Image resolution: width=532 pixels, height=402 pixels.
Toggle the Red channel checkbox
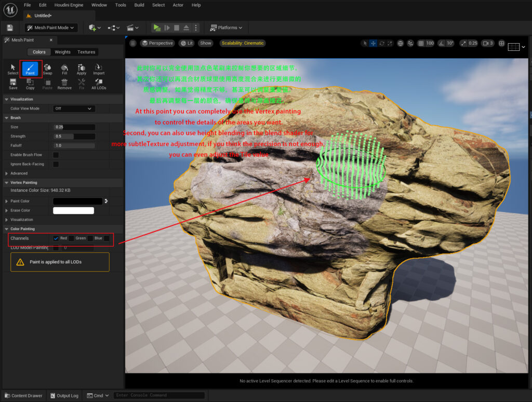point(56,238)
